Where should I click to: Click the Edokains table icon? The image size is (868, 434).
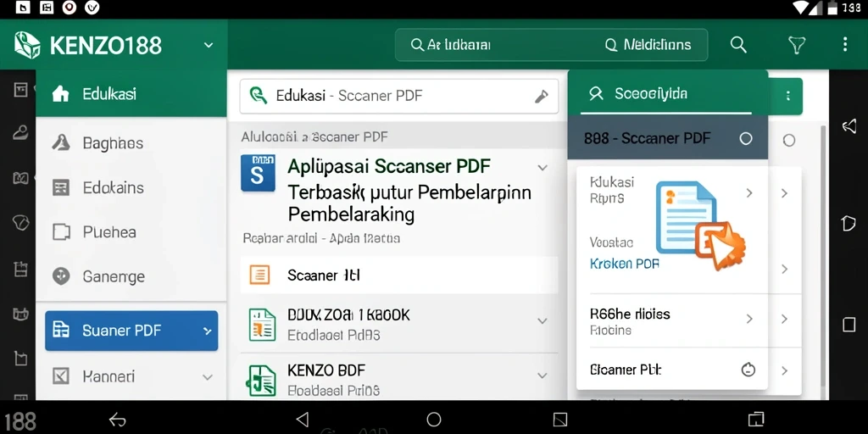60,187
